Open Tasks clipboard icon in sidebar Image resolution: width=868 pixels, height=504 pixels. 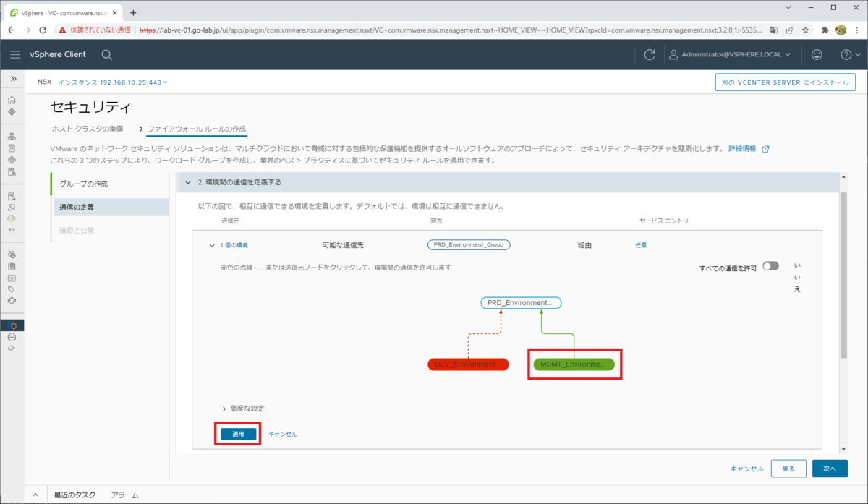point(12,265)
